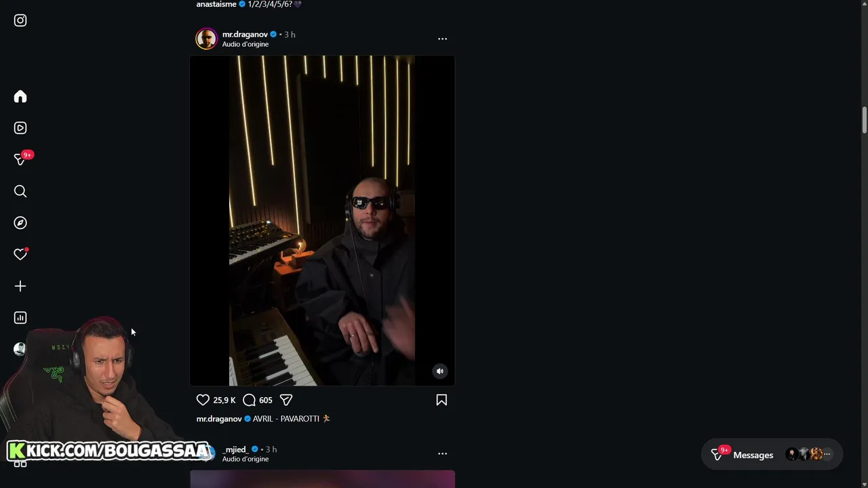This screenshot has height=488, width=868.
Task: Open direct messages in sidebar
Action: 20,159
